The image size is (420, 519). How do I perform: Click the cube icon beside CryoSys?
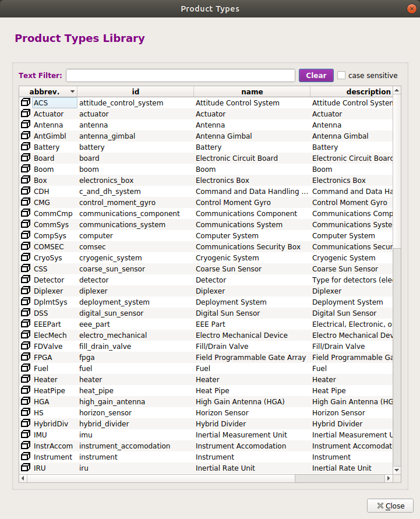point(26,257)
